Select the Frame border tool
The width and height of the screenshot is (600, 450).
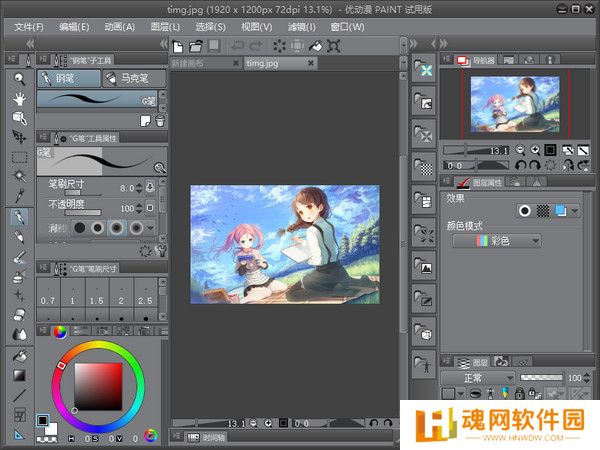(x=19, y=414)
